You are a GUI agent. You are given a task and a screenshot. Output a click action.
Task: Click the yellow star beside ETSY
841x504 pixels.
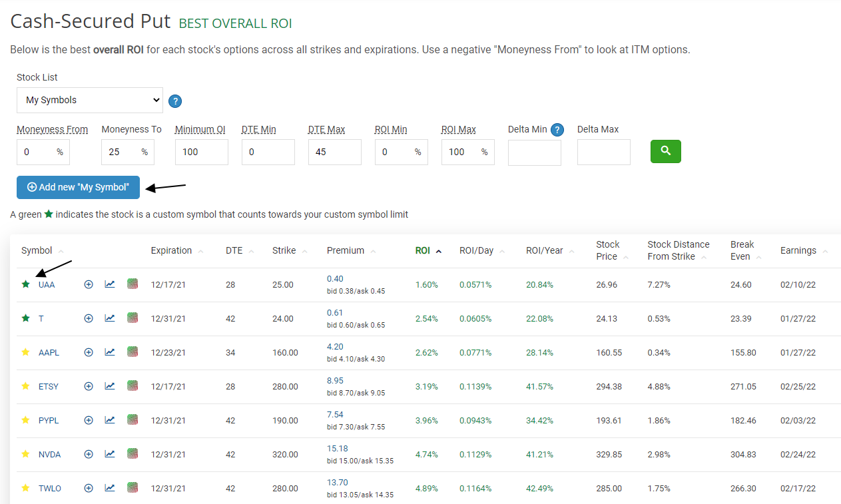pyautogui.click(x=26, y=386)
